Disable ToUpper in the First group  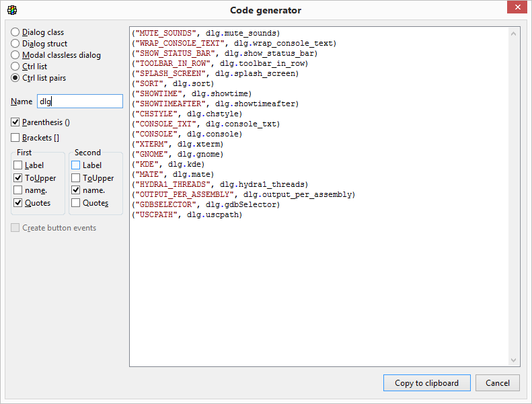point(18,178)
